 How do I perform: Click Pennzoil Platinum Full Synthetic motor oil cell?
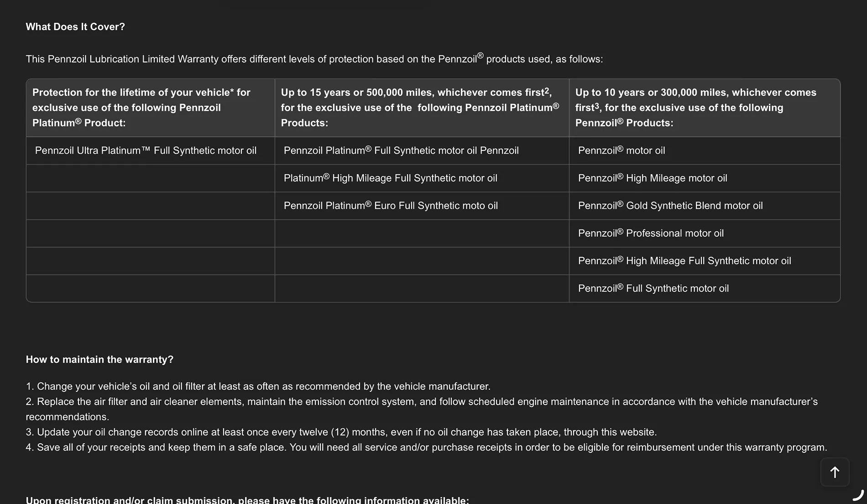point(422,151)
